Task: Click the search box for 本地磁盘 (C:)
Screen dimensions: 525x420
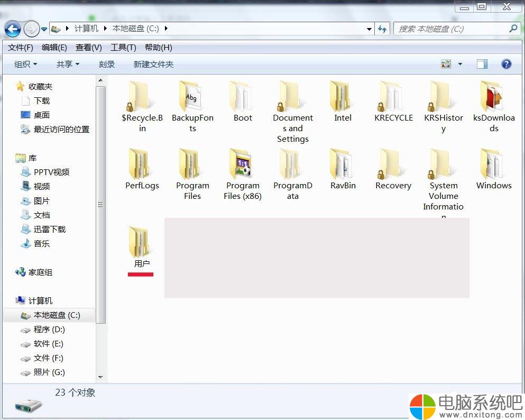Action: coord(452,29)
